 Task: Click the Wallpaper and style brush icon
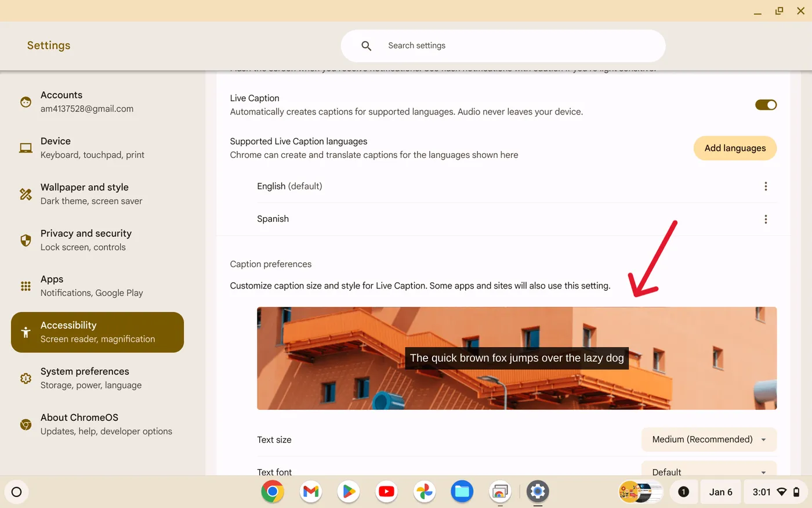coord(26,194)
